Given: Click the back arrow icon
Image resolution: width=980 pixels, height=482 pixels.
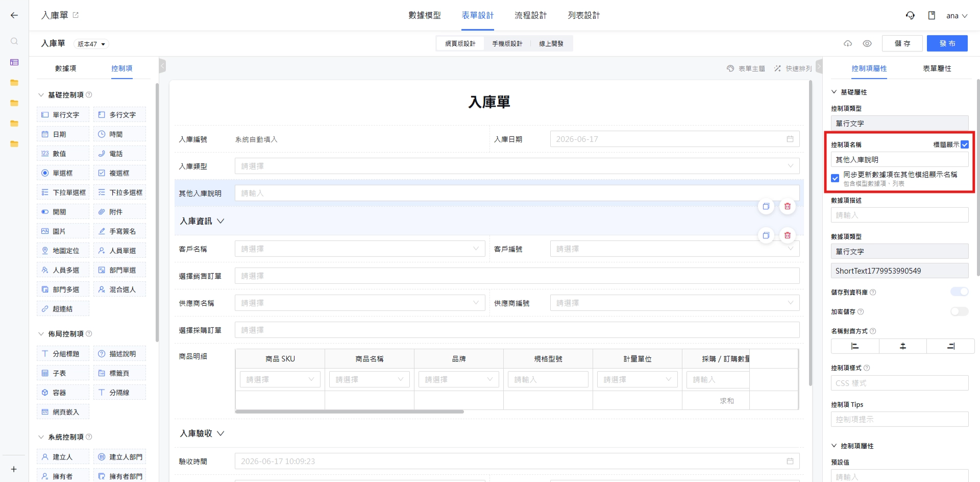Looking at the screenshot, I should click(x=14, y=15).
